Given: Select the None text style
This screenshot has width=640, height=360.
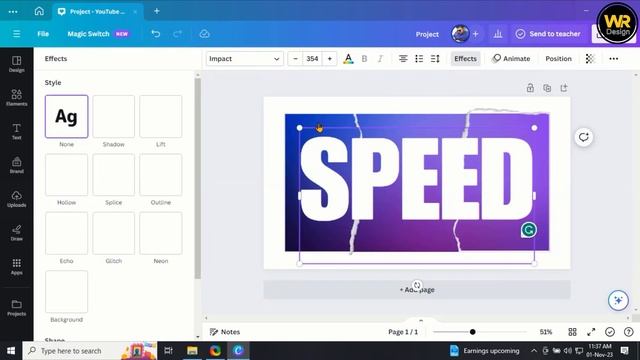Looking at the screenshot, I should click(x=67, y=116).
